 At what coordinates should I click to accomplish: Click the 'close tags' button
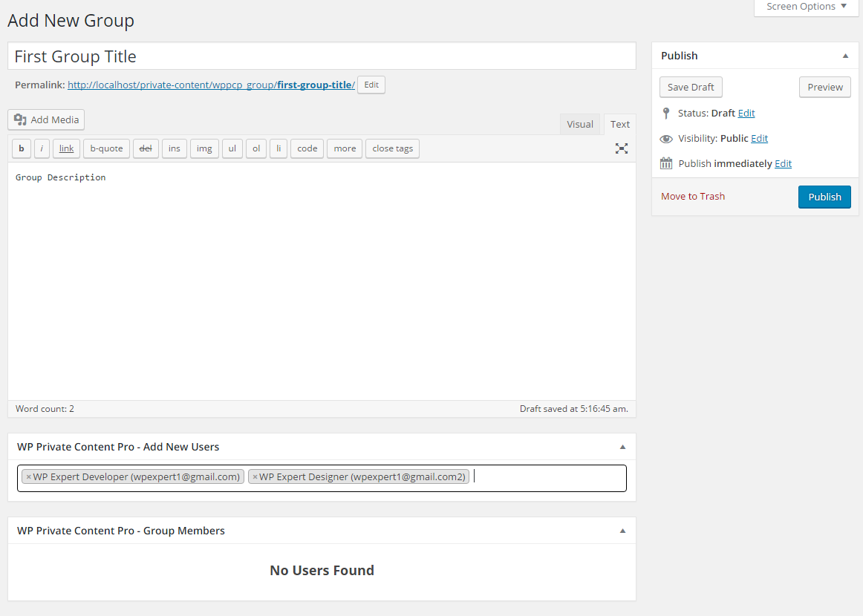392,148
